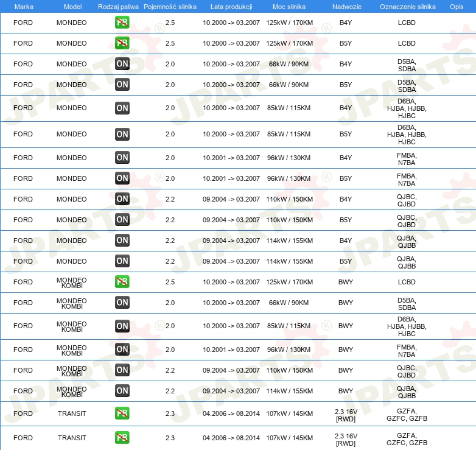Click 'B5Y' body code in the 110kW row
Viewport: 476px width, 450px height.
(x=346, y=220)
